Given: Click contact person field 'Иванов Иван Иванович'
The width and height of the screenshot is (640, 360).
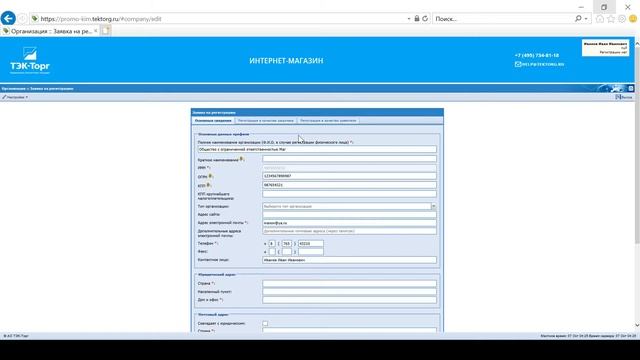Looking at the screenshot, I should pos(349,260).
